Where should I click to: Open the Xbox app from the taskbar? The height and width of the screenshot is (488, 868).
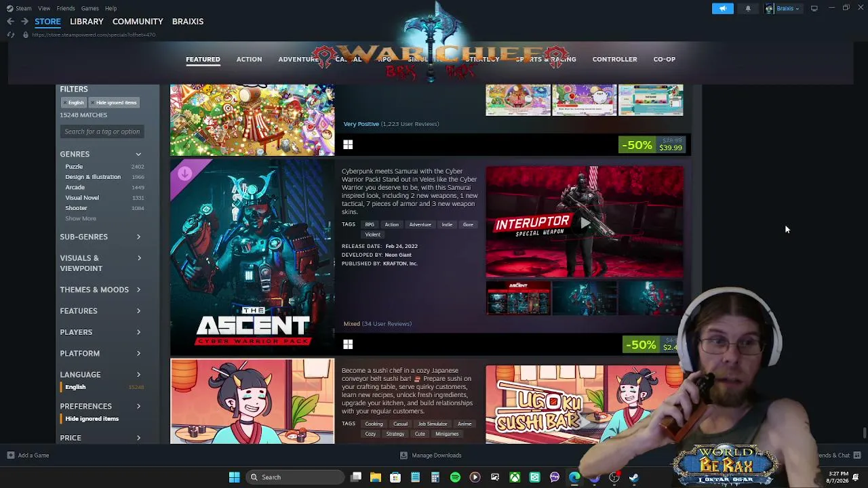tap(515, 477)
